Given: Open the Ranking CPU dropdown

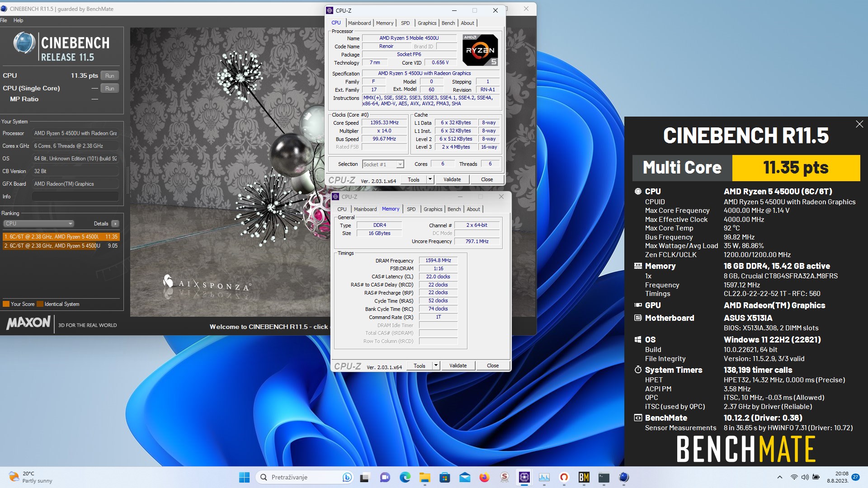Looking at the screenshot, I should [38, 224].
